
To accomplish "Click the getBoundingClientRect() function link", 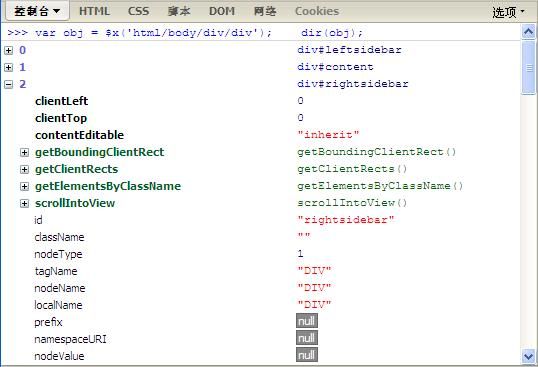I will tap(376, 152).
